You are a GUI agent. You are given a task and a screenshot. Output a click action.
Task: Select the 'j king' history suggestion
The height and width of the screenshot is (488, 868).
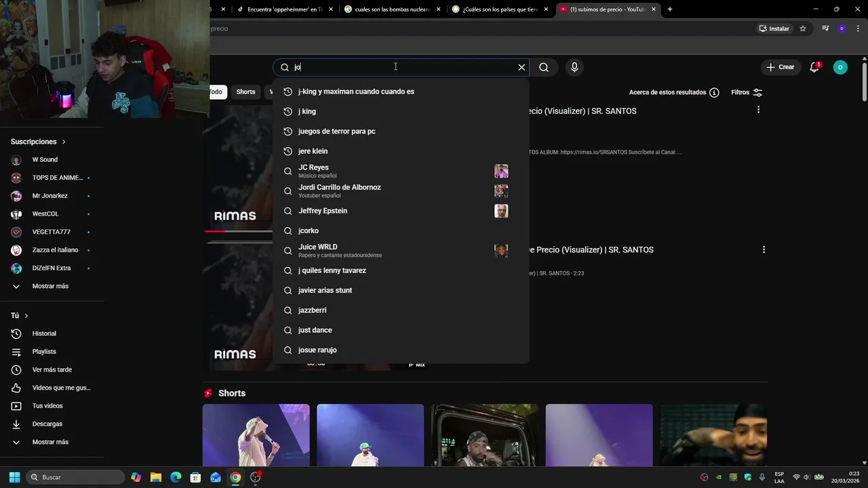401,111
